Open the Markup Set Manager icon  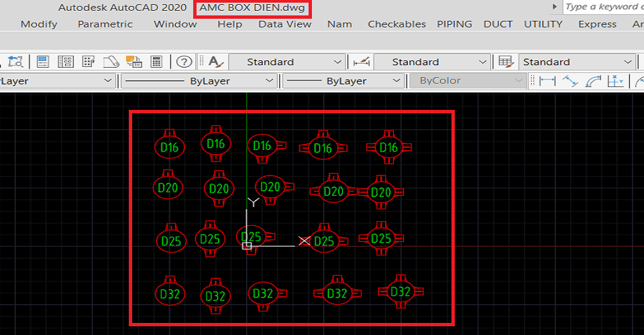pyautogui.click(x=133, y=62)
